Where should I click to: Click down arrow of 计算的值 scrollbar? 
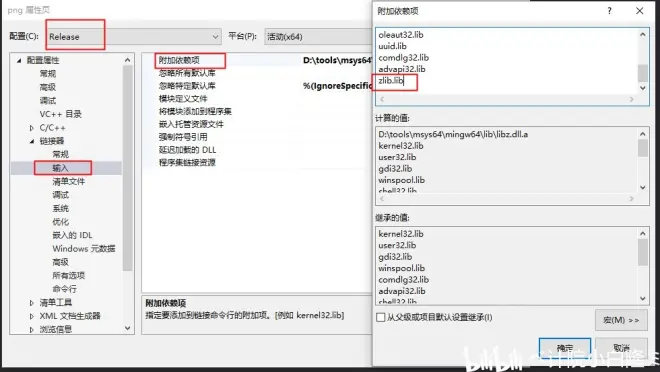tap(643, 187)
